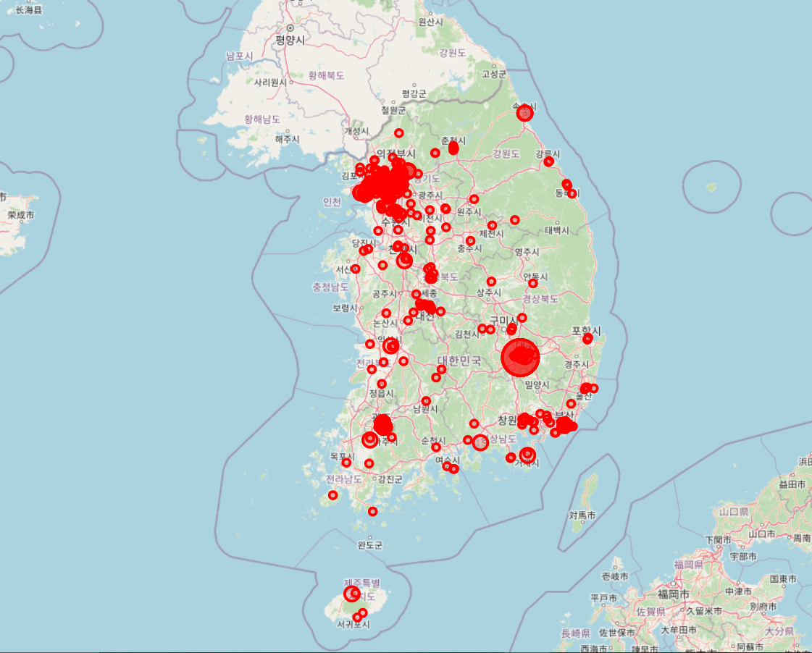812x653 pixels.
Task: Select the 원산시 label
Action: 431,22
